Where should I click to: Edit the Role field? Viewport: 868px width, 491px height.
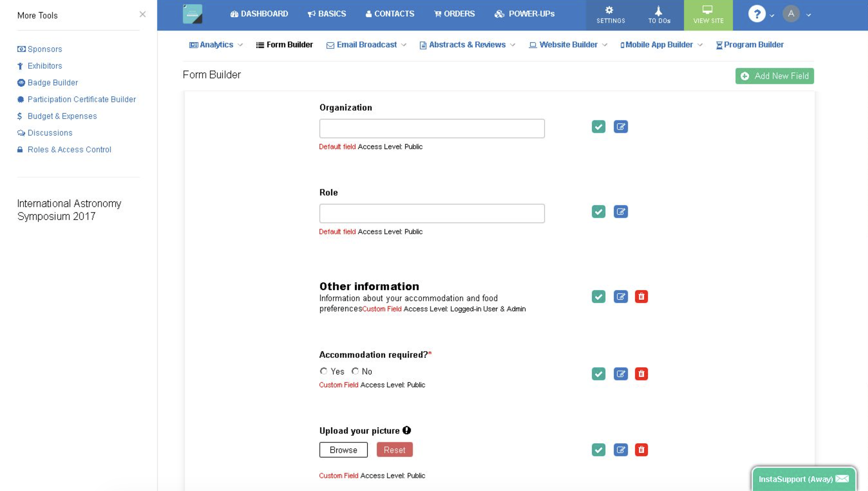pyautogui.click(x=621, y=212)
